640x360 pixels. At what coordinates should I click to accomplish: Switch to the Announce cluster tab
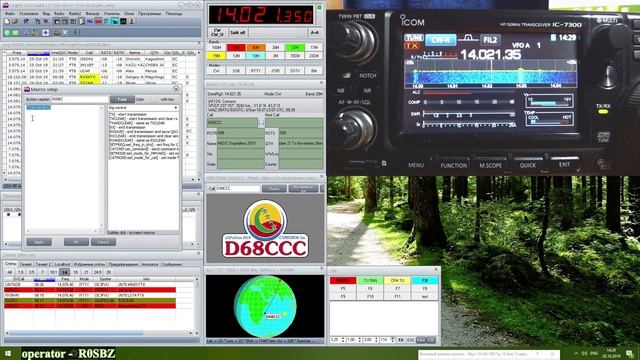click(x=149, y=264)
